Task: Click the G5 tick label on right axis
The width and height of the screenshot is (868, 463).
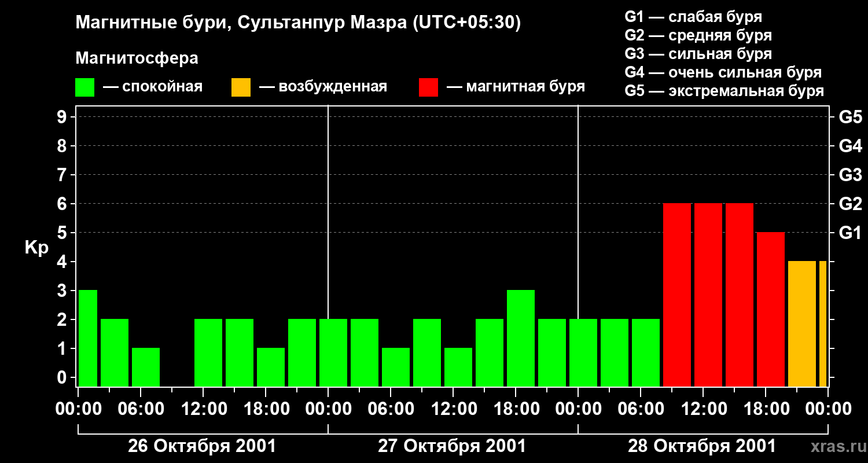Action: point(850,117)
